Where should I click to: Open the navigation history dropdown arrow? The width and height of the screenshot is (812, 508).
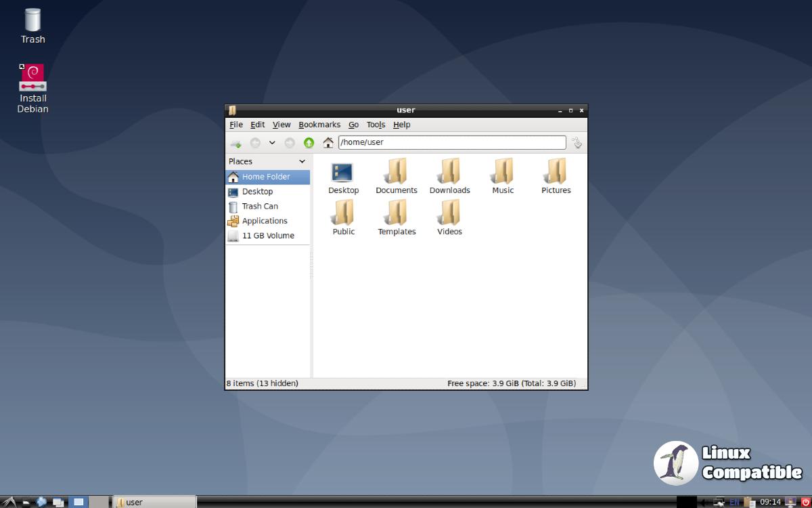coord(272,143)
